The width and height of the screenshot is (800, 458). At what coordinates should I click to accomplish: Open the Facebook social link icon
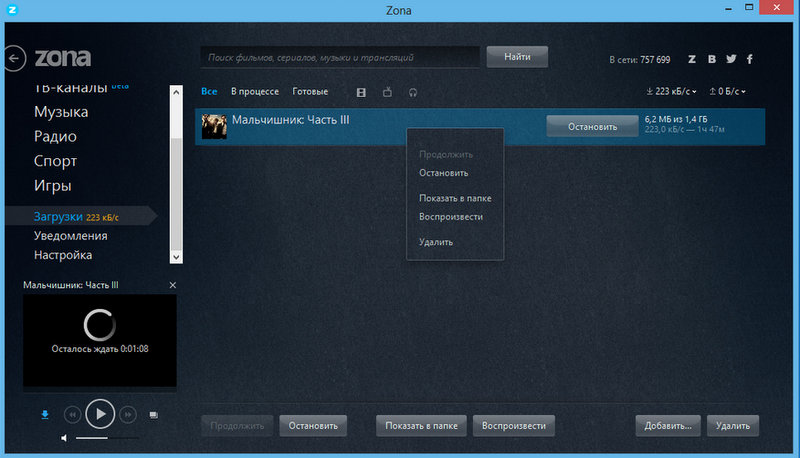(749, 59)
